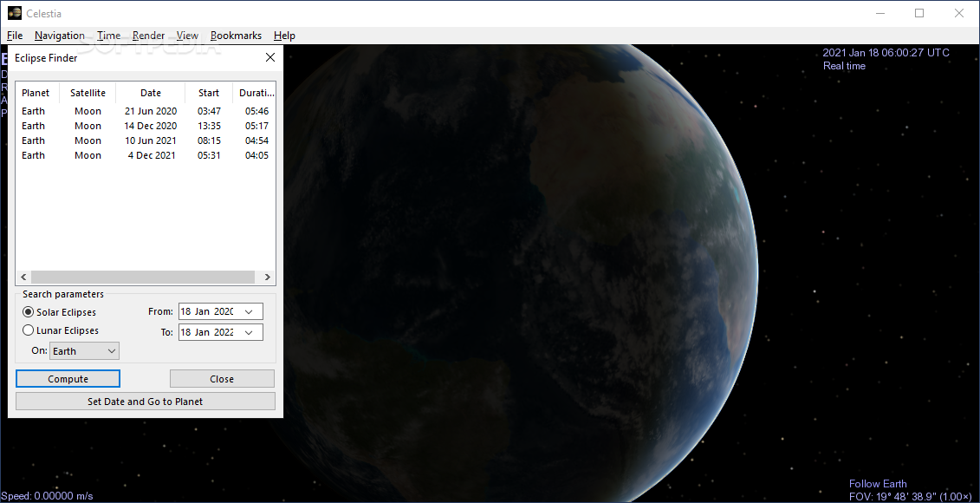Open the View menu
Viewport: 980px width, 503px height.
[x=187, y=36]
